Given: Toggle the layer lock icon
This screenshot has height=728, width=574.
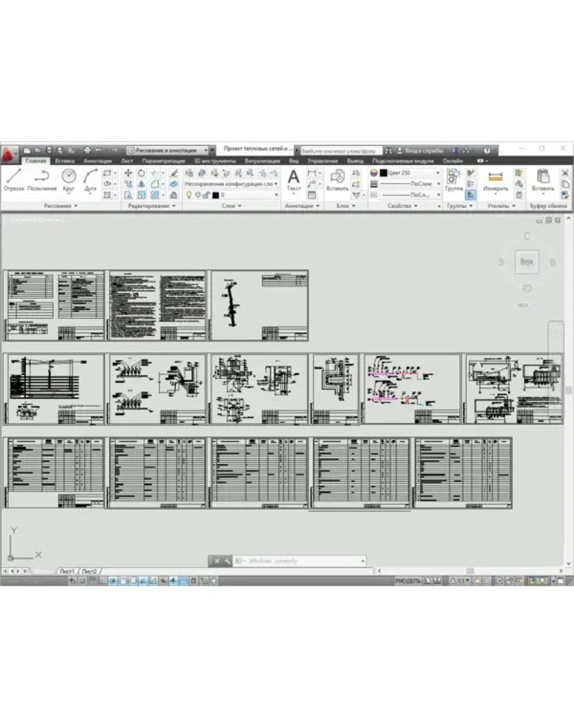Looking at the screenshot, I should point(206,195).
